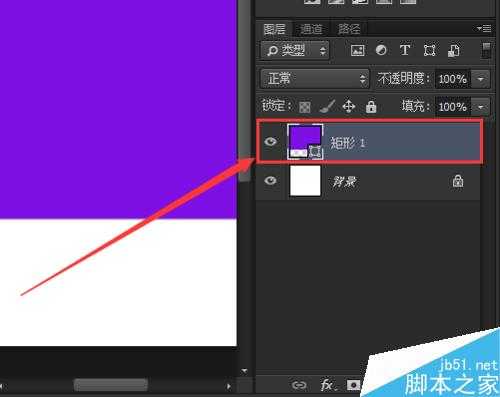The height and width of the screenshot is (397, 500).
Task: Click the canvas scroll left arrow
Action: pyautogui.click(x=2, y=386)
